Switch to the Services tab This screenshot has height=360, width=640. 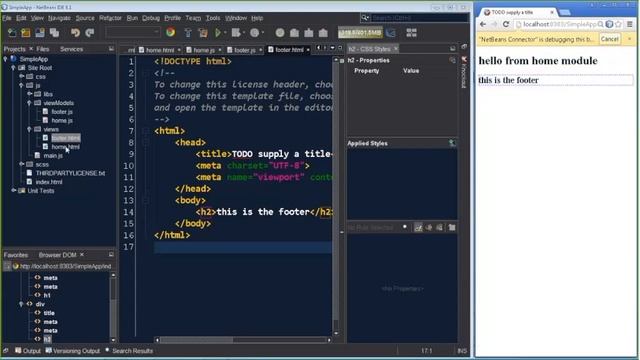click(x=71, y=49)
